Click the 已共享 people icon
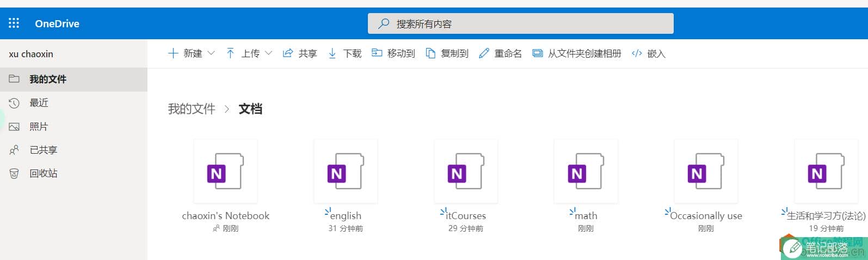Image resolution: width=868 pixels, height=260 pixels. [14, 150]
